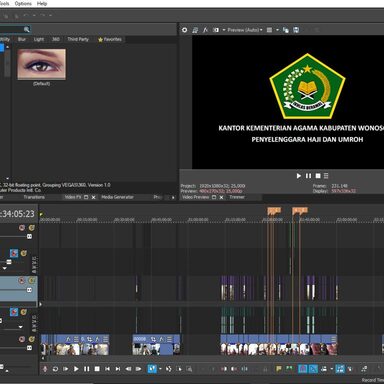
Task: Toggle Loop Playback in transport bar
Action: (55, 369)
